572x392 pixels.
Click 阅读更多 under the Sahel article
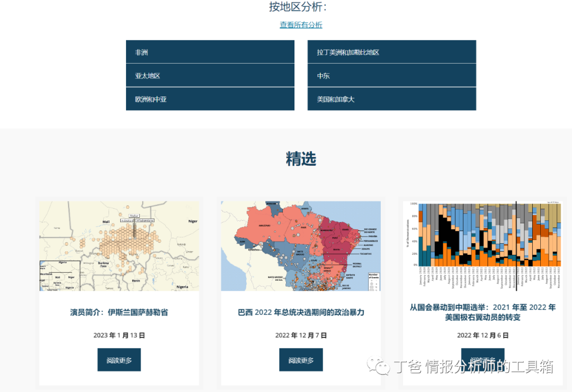(119, 360)
